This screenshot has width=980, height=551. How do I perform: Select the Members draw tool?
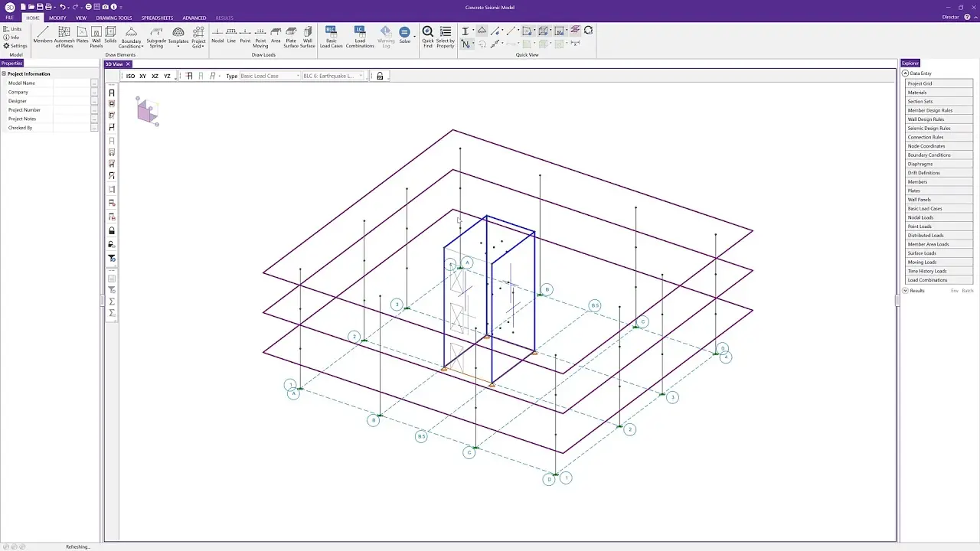43,36
